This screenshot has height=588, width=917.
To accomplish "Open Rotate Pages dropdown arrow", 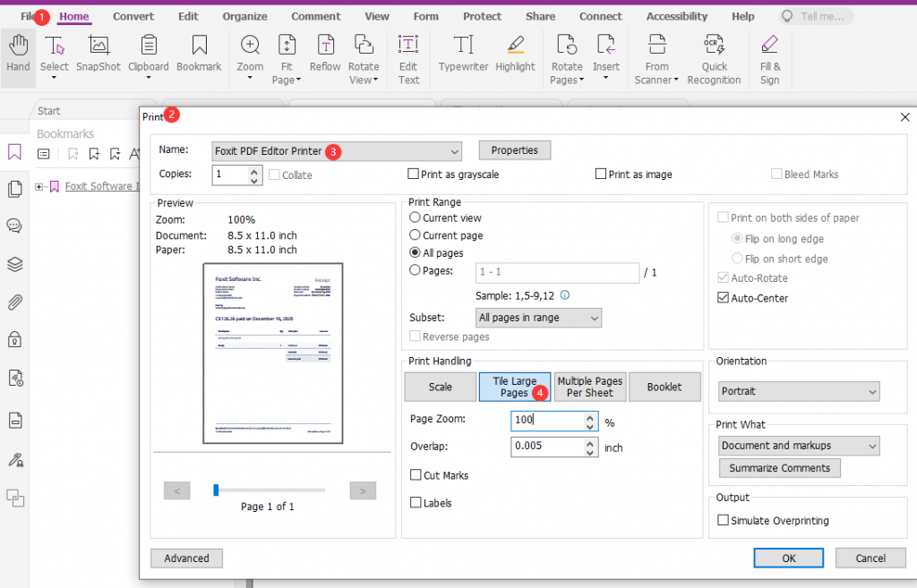I will coord(581,80).
